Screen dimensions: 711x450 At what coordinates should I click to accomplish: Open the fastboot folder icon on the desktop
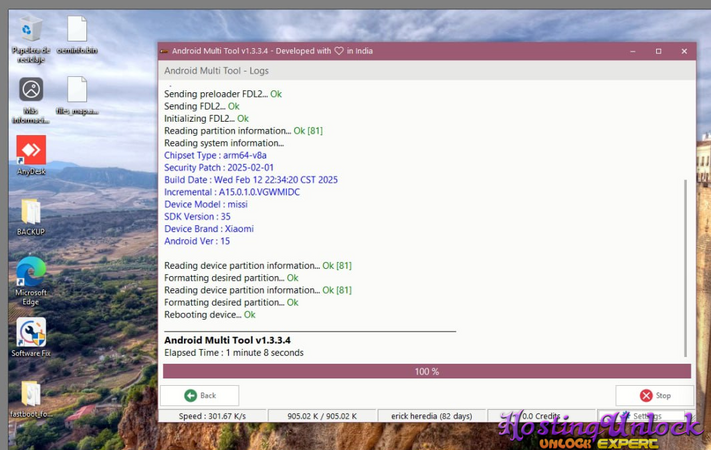click(x=31, y=394)
